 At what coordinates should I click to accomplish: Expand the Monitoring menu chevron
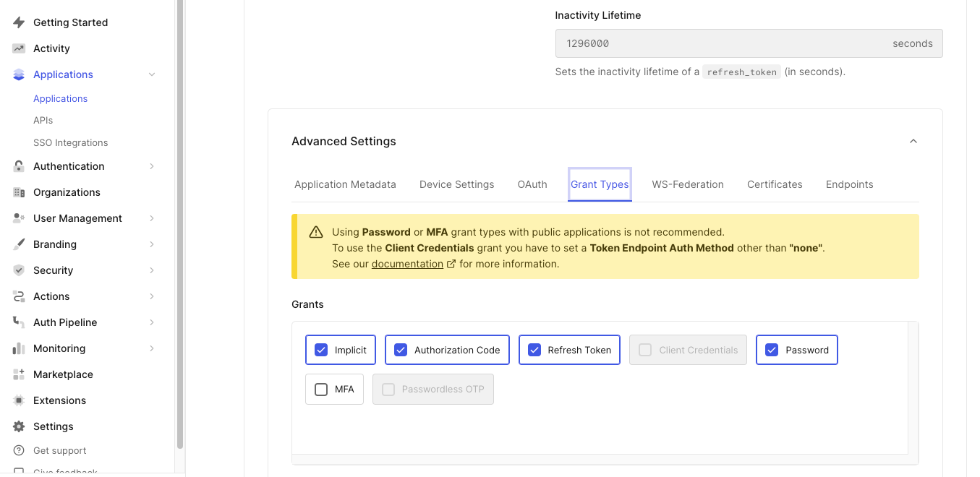[152, 348]
